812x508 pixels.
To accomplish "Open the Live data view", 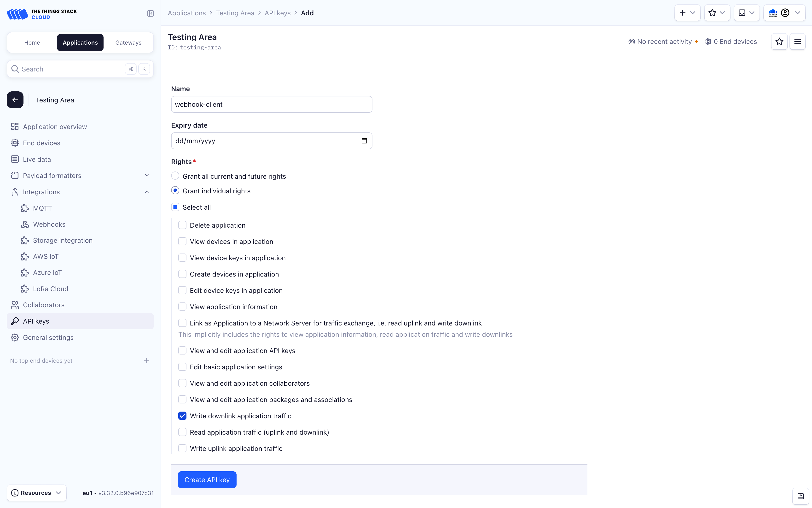I will coord(37,159).
